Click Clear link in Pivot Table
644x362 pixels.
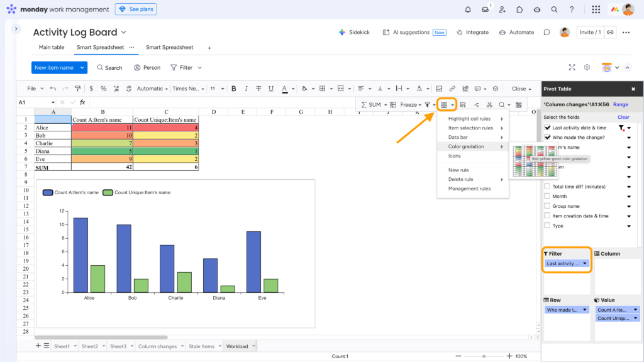click(x=623, y=117)
